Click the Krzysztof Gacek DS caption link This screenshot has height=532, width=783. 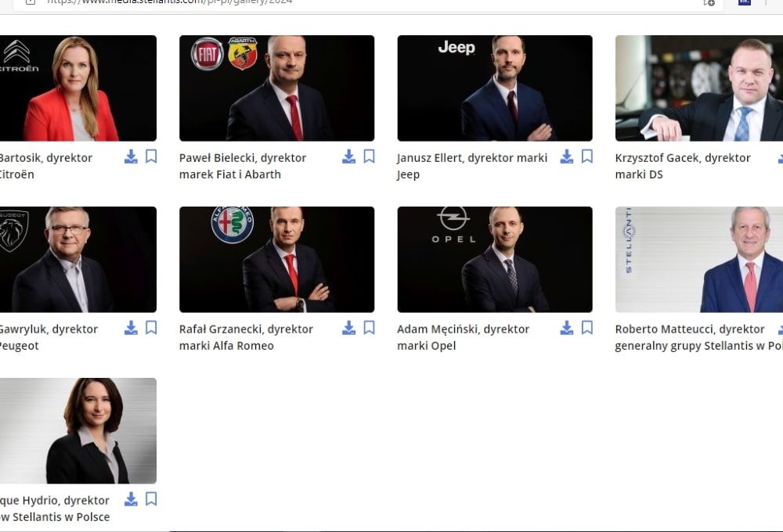(x=682, y=166)
